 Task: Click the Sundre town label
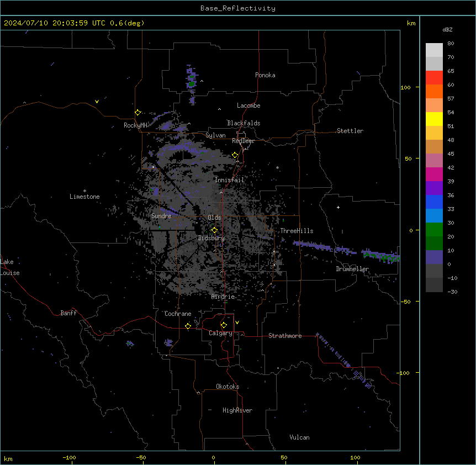click(x=161, y=216)
